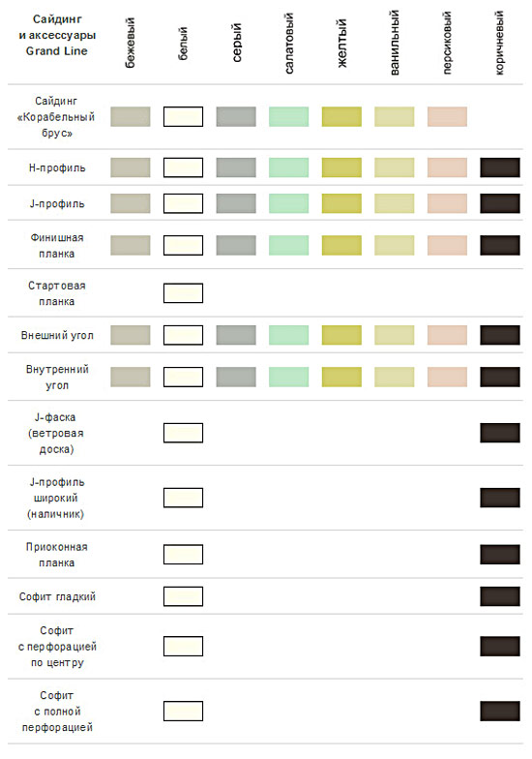Click the brown swatch in Приоконная планка row
The image size is (532, 759).
500,554
